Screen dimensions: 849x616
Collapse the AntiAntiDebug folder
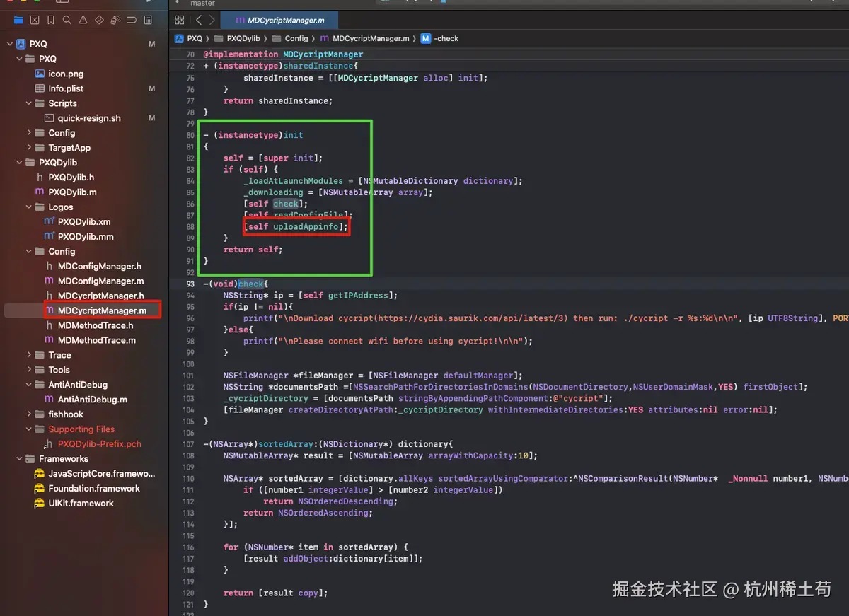pyautogui.click(x=29, y=385)
